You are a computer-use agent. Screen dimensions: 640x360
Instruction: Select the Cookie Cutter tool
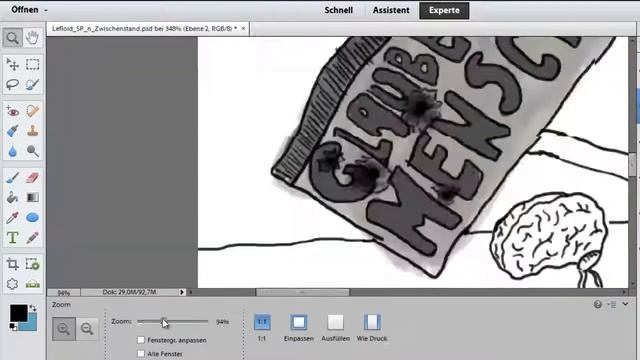point(13,284)
